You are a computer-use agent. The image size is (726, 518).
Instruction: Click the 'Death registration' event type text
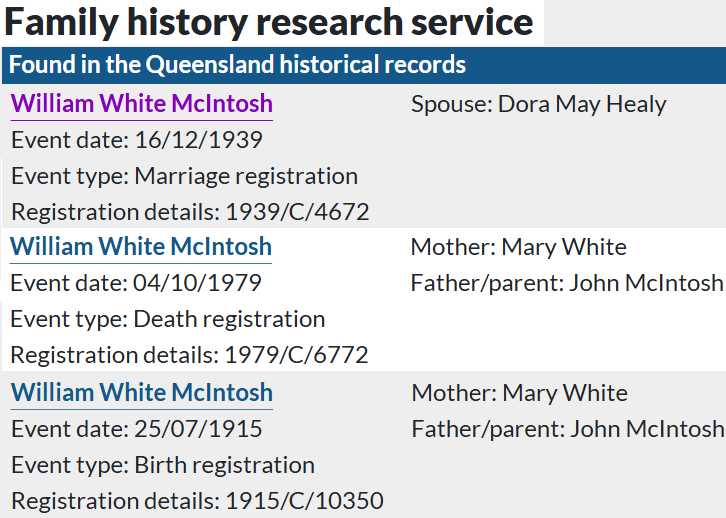229,319
